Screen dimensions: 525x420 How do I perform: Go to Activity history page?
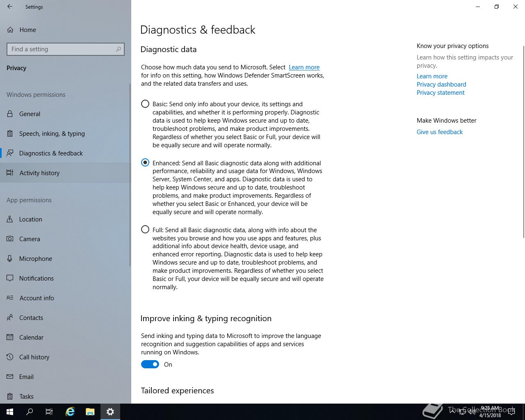(66, 173)
